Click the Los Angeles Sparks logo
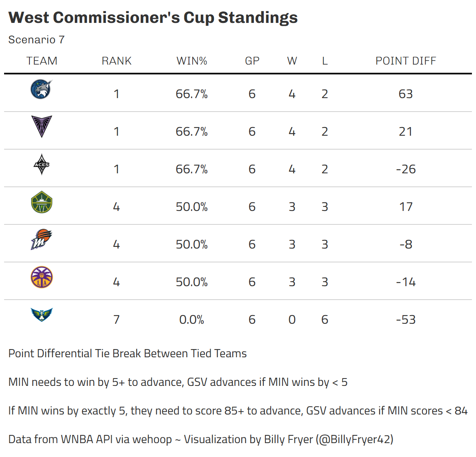The width and height of the screenshot is (476, 457). tap(42, 278)
